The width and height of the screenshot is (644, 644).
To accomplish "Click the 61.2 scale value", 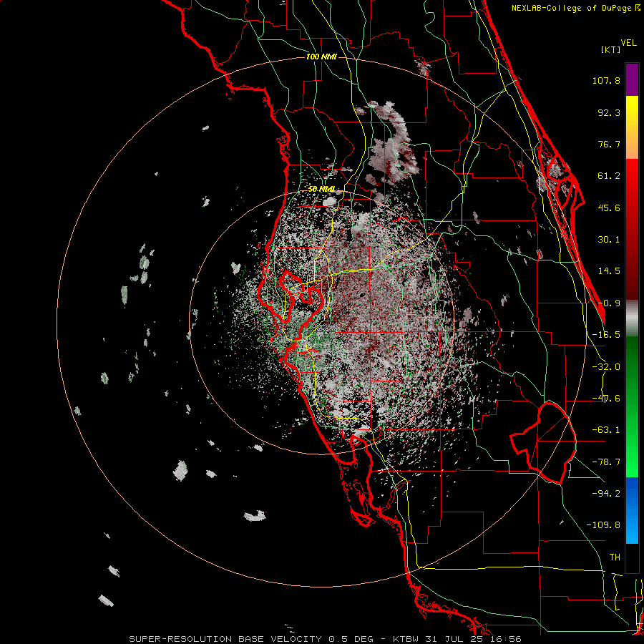I will point(609,176).
